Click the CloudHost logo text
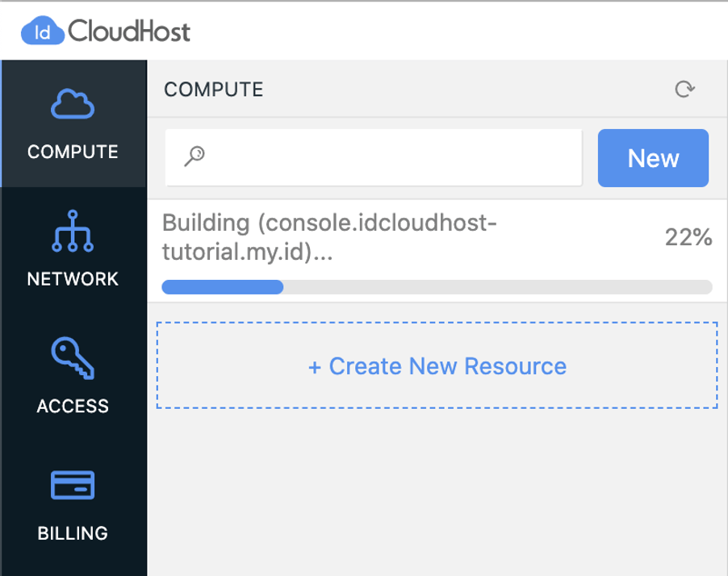728x576 pixels. point(129,30)
